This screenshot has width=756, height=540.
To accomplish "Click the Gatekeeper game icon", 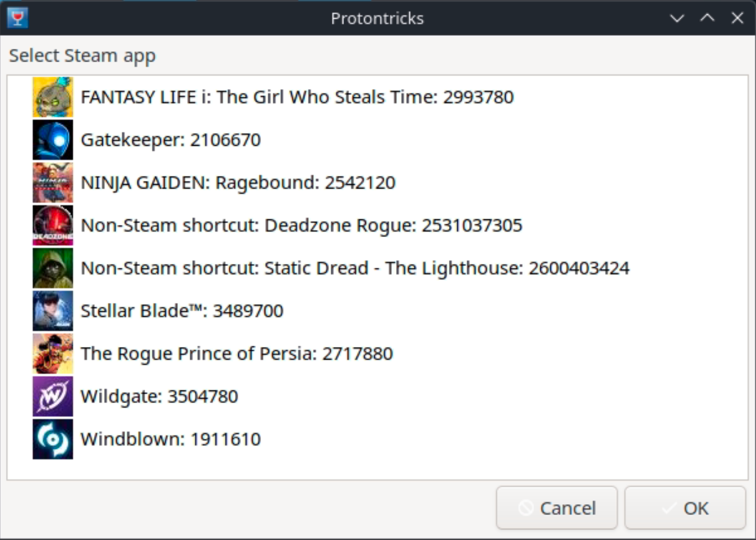I will click(53, 140).
